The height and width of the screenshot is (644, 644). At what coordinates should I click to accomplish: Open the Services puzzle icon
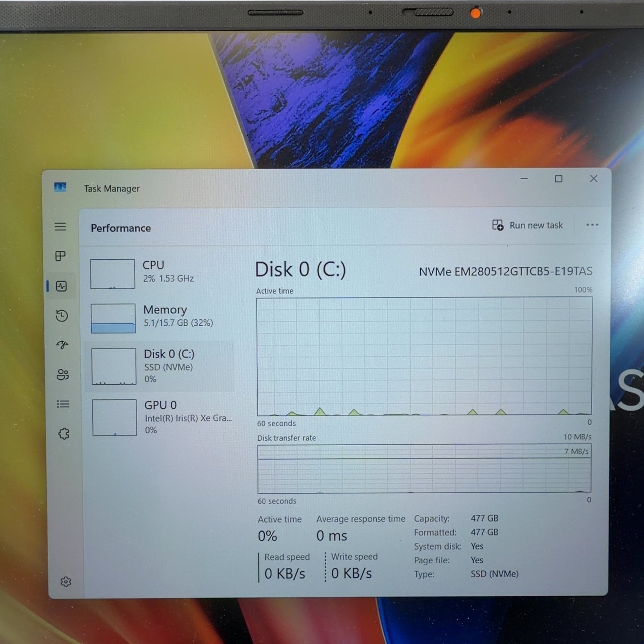coord(64,434)
